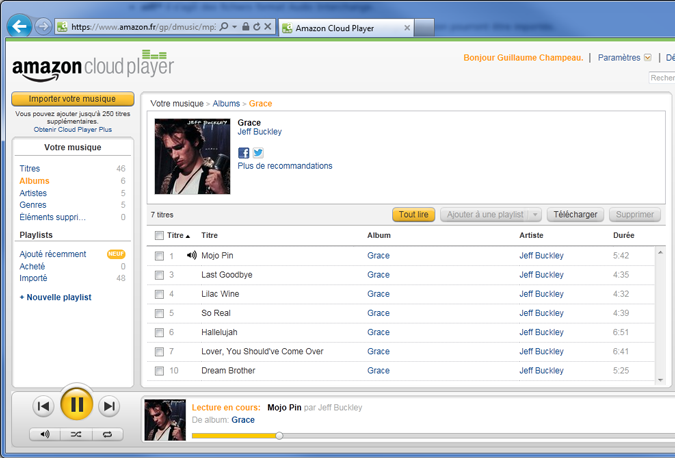
Task: Click the browser back arrow button
Action: [x=17, y=27]
